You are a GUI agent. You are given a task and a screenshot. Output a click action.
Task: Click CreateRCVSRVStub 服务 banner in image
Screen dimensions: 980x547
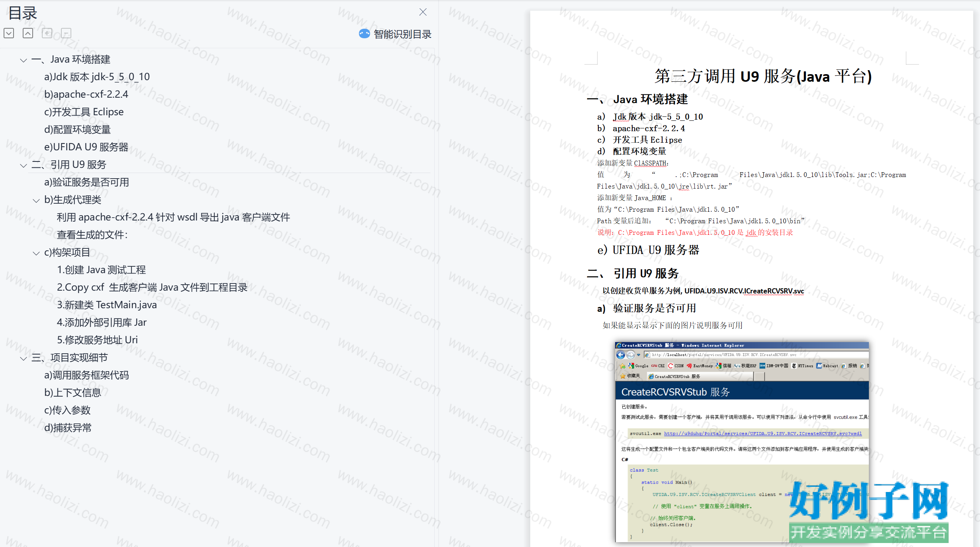tap(742, 392)
